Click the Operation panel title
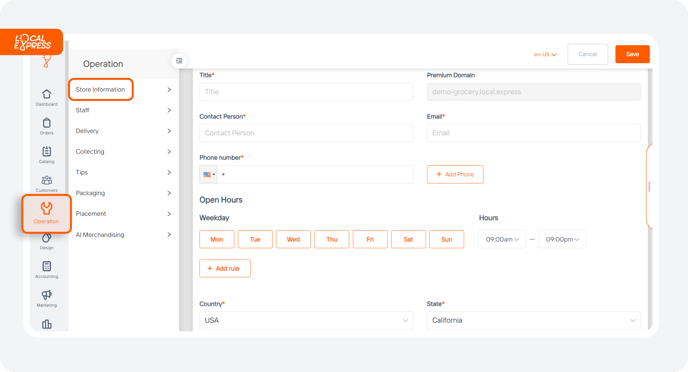Screen dimensions: 688x372 (103, 64)
